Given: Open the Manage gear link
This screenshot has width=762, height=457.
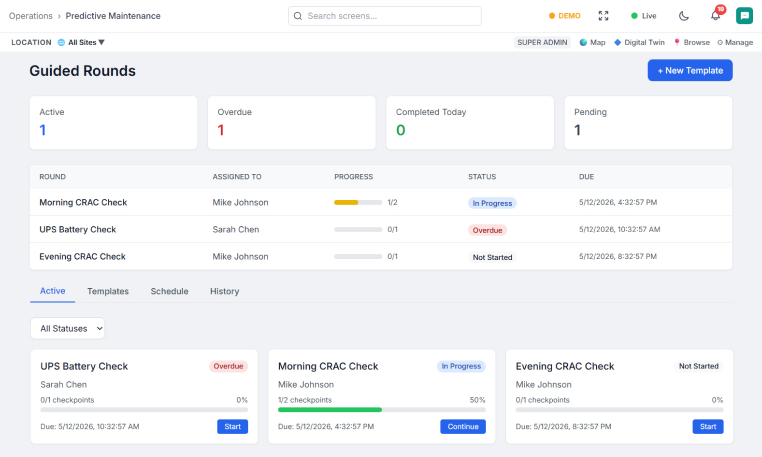Looking at the screenshot, I should pyautogui.click(x=735, y=42).
